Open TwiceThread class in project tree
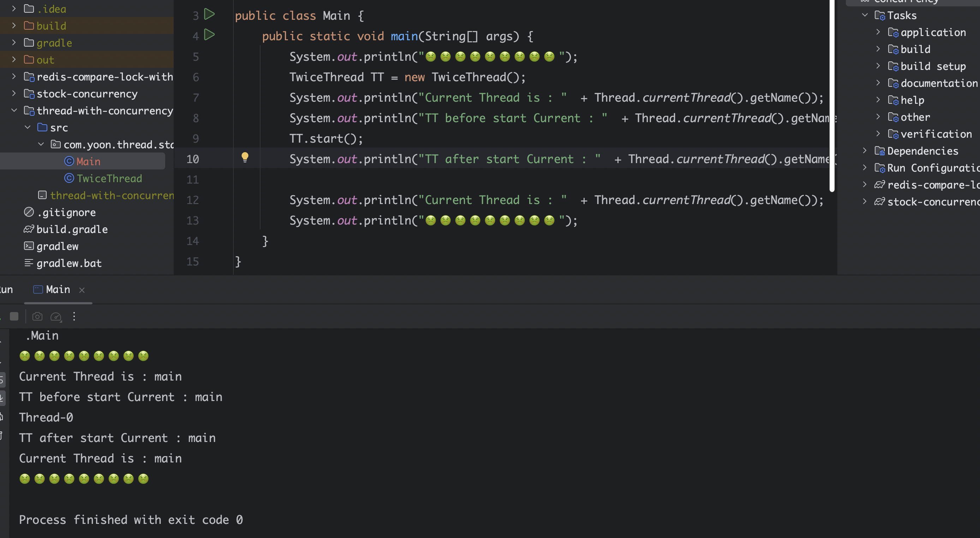 pyautogui.click(x=109, y=178)
